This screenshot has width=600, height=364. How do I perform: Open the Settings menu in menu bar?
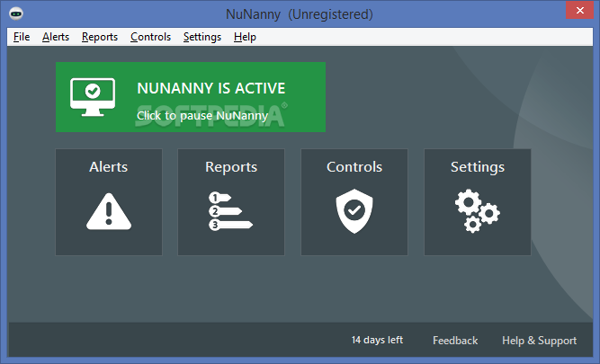202,37
